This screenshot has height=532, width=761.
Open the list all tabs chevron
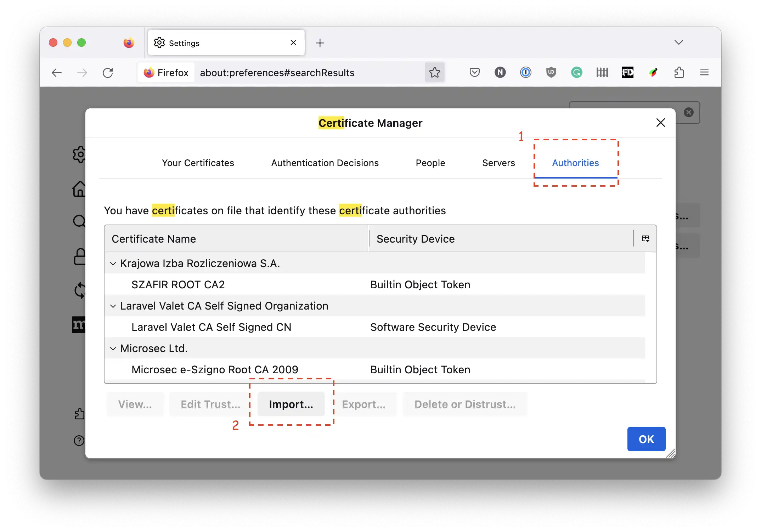coord(679,43)
